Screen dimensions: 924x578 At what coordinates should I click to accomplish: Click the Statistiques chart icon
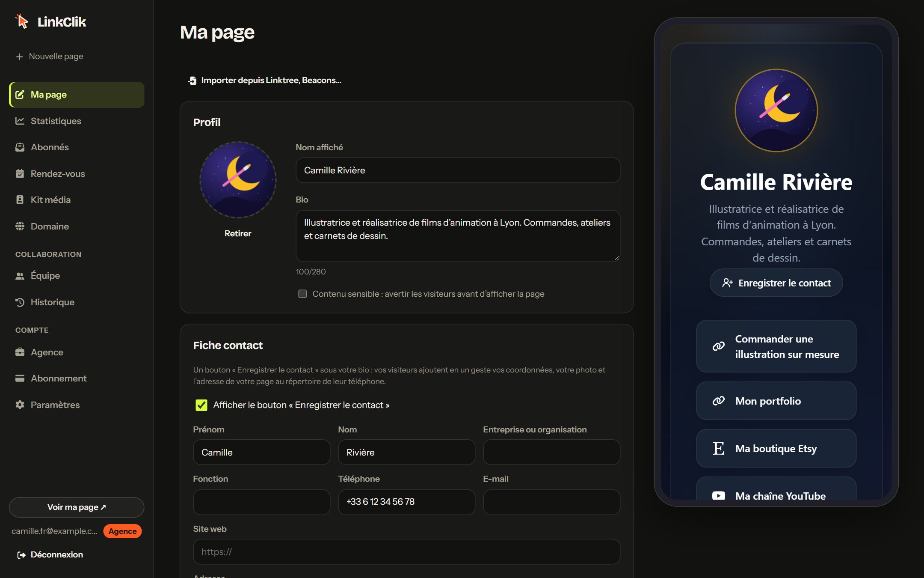click(x=20, y=121)
